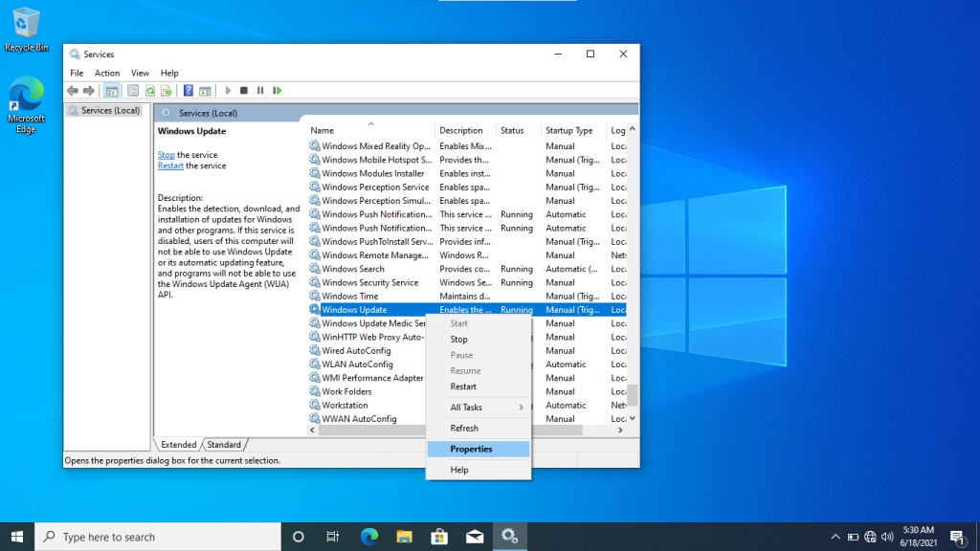This screenshot has width=980, height=551.
Task: Select the Windows Perception Service row name
Action: (375, 187)
